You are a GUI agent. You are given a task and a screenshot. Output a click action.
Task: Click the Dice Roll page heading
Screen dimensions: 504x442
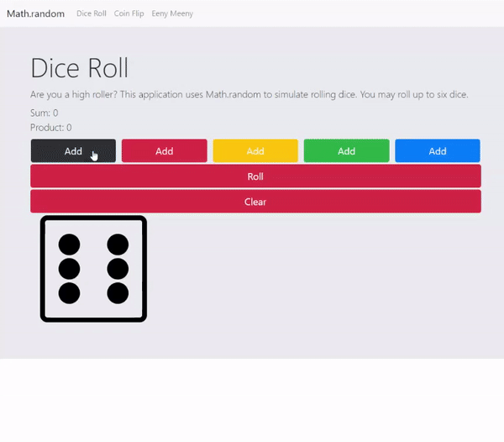(x=79, y=68)
